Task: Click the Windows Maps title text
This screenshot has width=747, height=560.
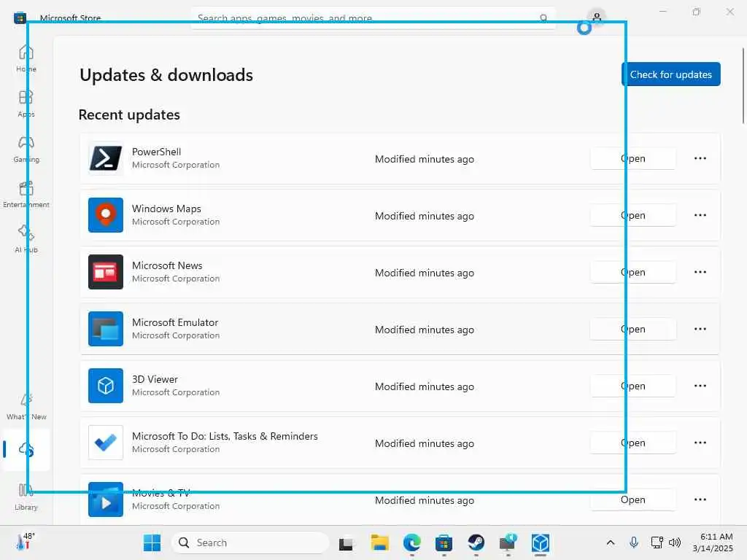Action: (x=166, y=209)
